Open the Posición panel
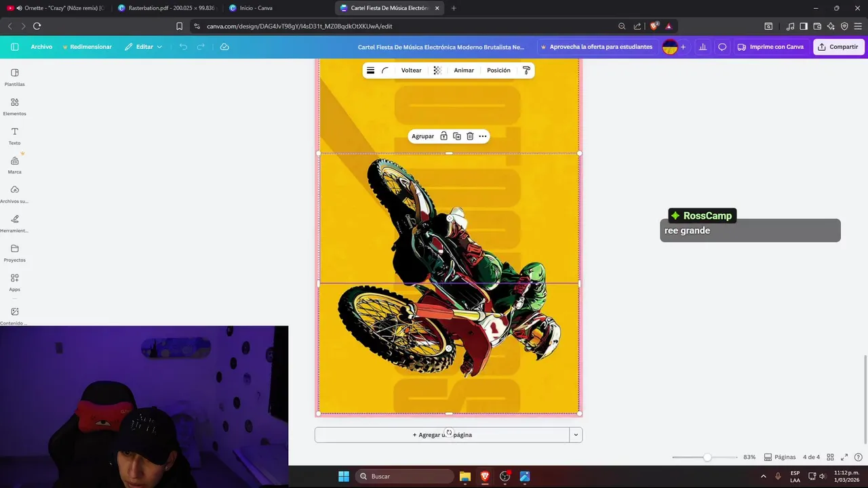 pos(498,70)
